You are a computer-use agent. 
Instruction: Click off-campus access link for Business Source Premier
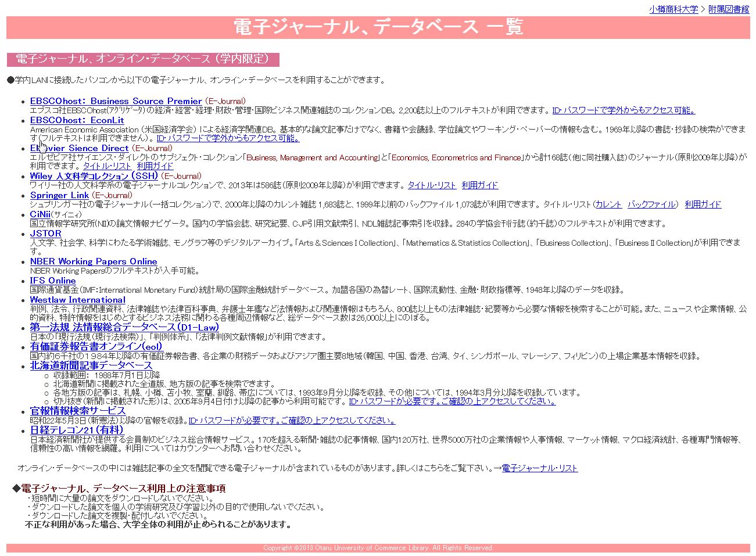623,110
